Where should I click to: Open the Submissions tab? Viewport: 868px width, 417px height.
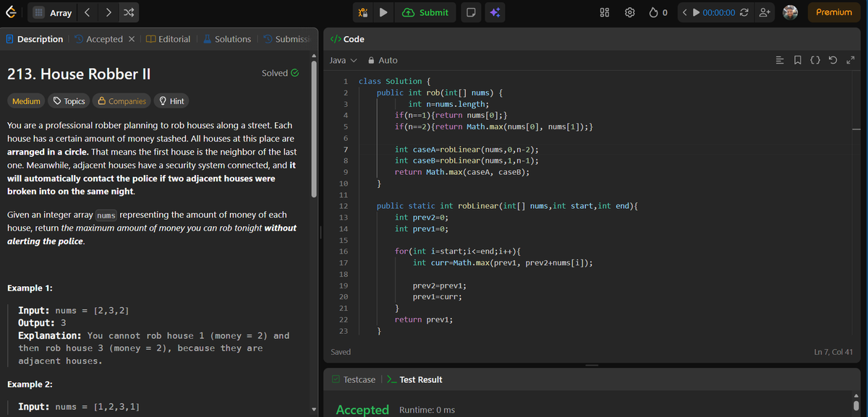[x=286, y=39]
